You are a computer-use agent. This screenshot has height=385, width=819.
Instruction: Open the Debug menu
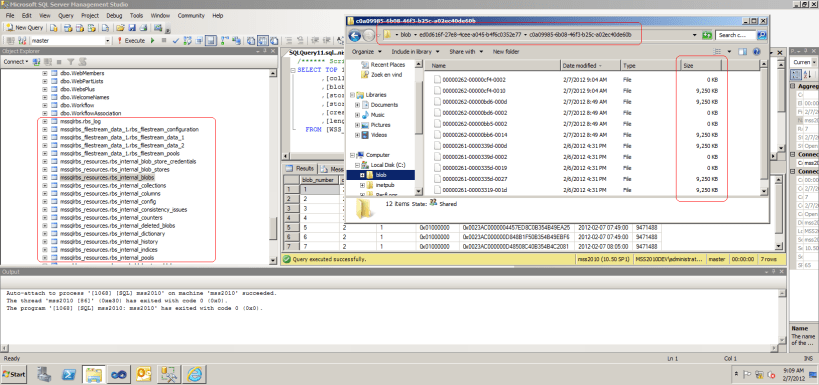pos(114,16)
